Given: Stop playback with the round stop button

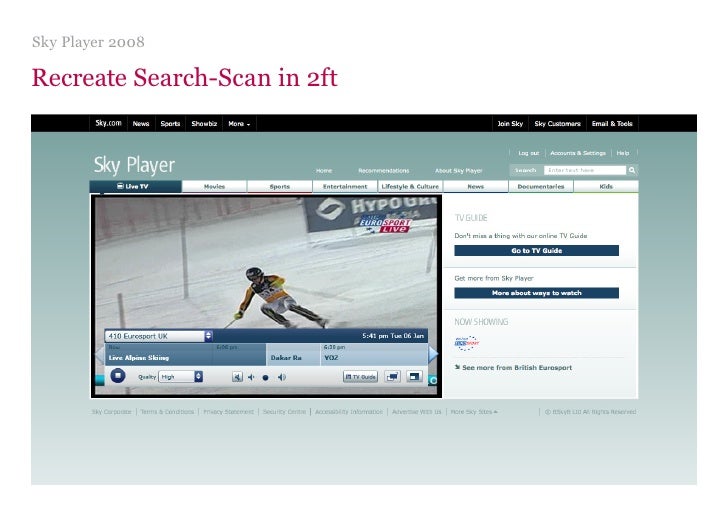Looking at the screenshot, I should pyautogui.click(x=118, y=375).
